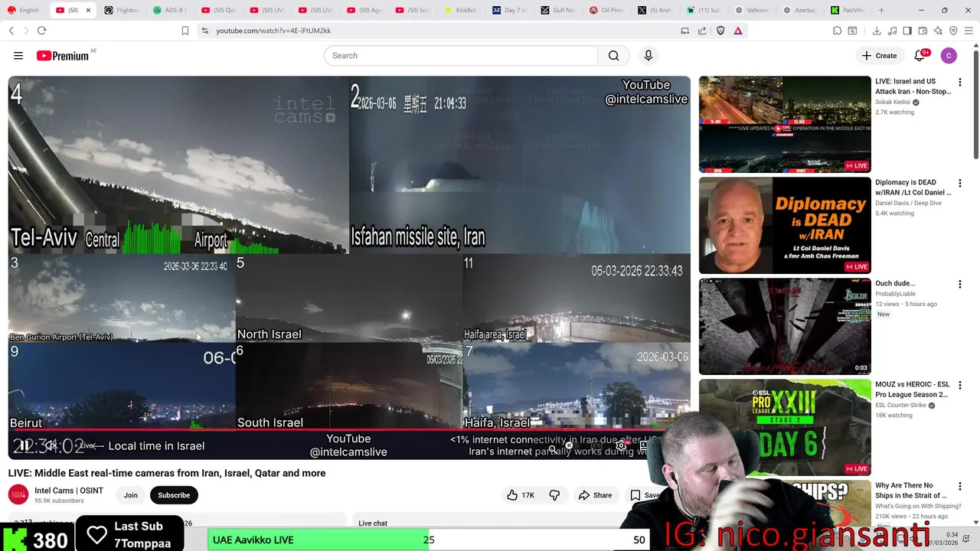The image size is (980, 551).
Task: View site information icon in address bar
Action: pyautogui.click(x=204, y=31)
